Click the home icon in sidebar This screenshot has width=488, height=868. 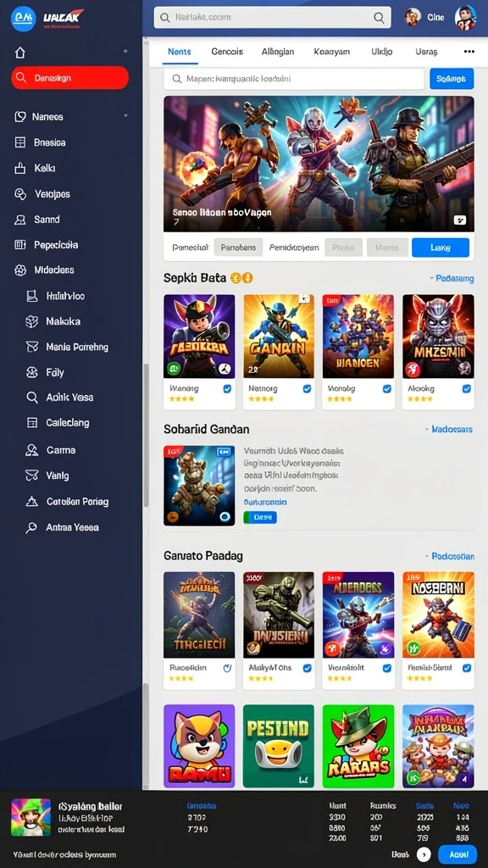click(x=20, y=53)
